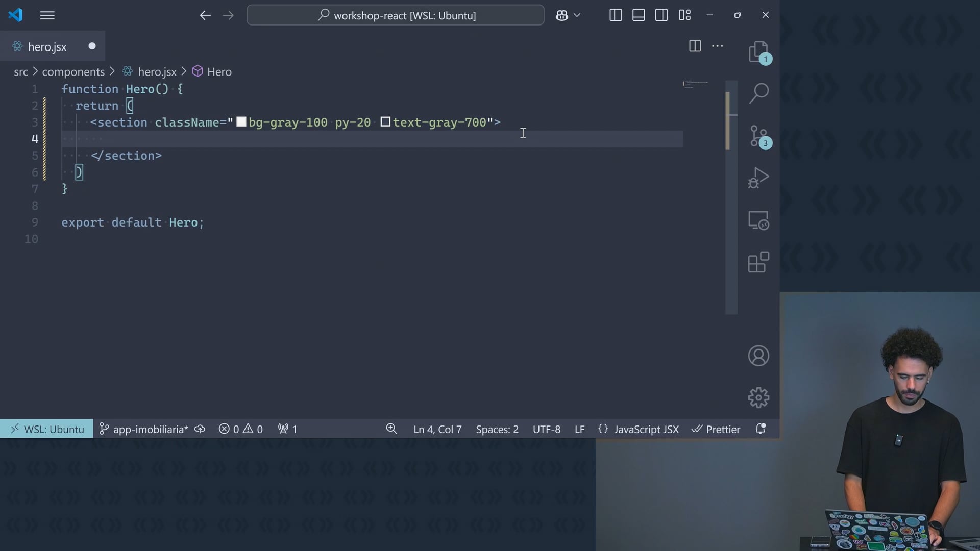980x551 pixels.
Task: Open the Explorer view in activity bar
Action: click(x=758, y=52)
